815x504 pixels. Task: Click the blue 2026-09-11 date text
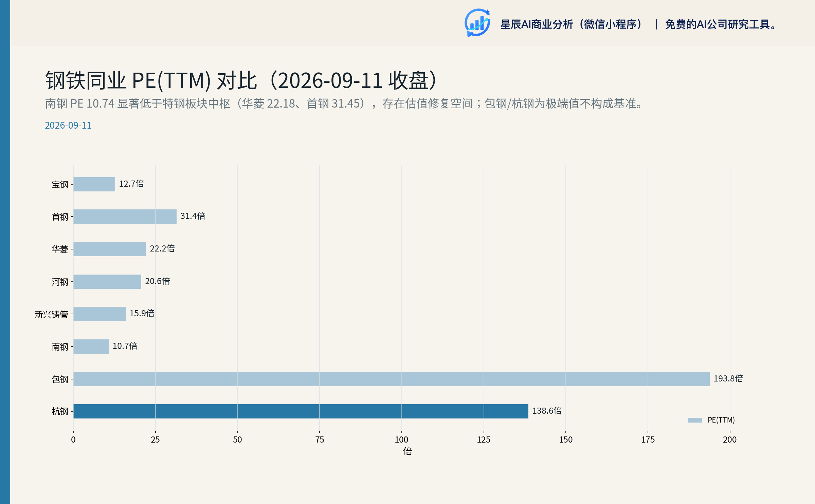[68, 126]
